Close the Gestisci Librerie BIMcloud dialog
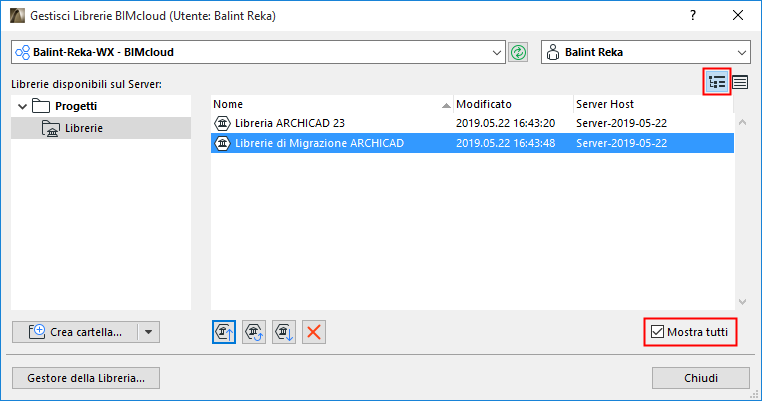 click(x=738, y=16)
